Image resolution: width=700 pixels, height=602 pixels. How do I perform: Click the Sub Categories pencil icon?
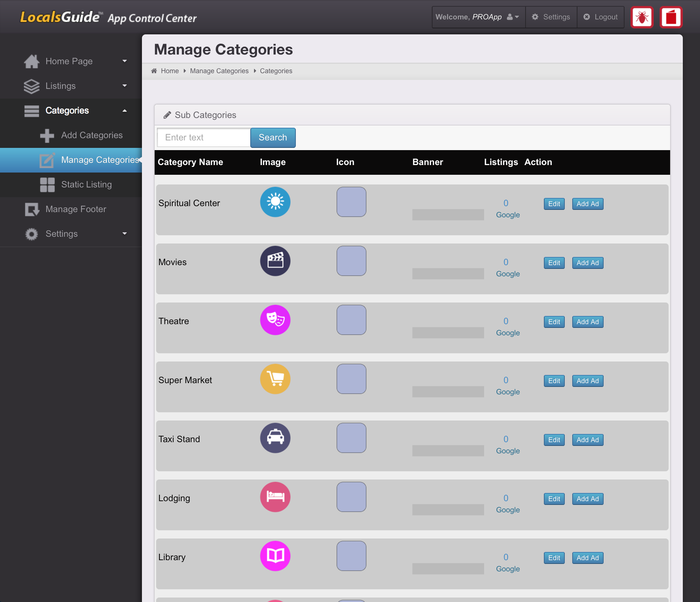coord(167,115)
